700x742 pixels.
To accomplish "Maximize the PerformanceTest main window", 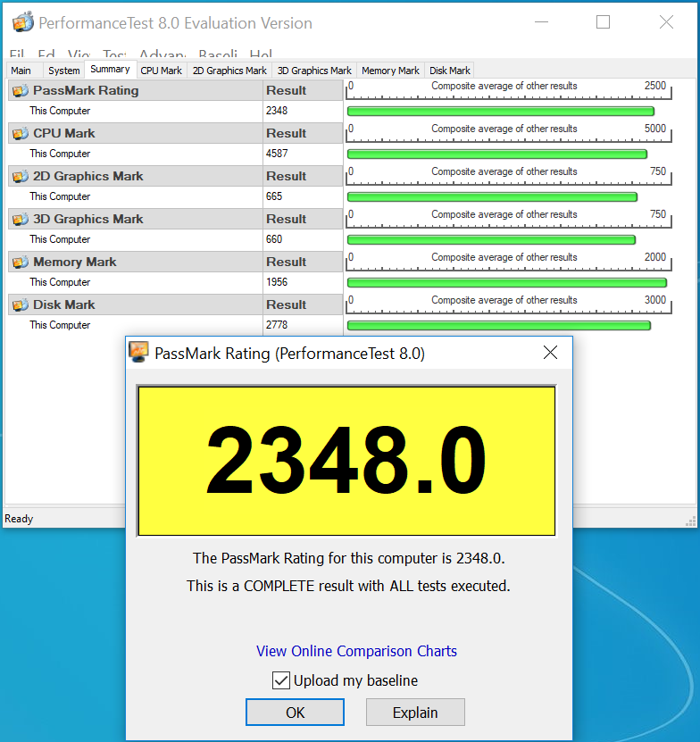I will (603, 22).
